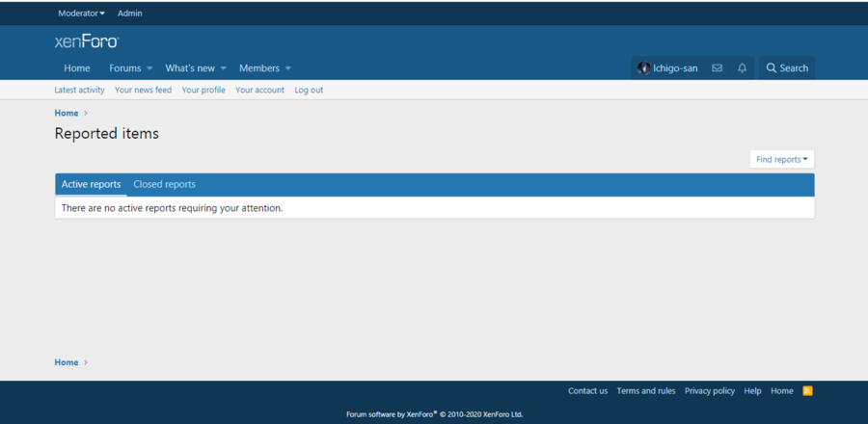868x424 pixels.
Task: Open the Privacy policy footer link
Action: [x=710, y=391]
